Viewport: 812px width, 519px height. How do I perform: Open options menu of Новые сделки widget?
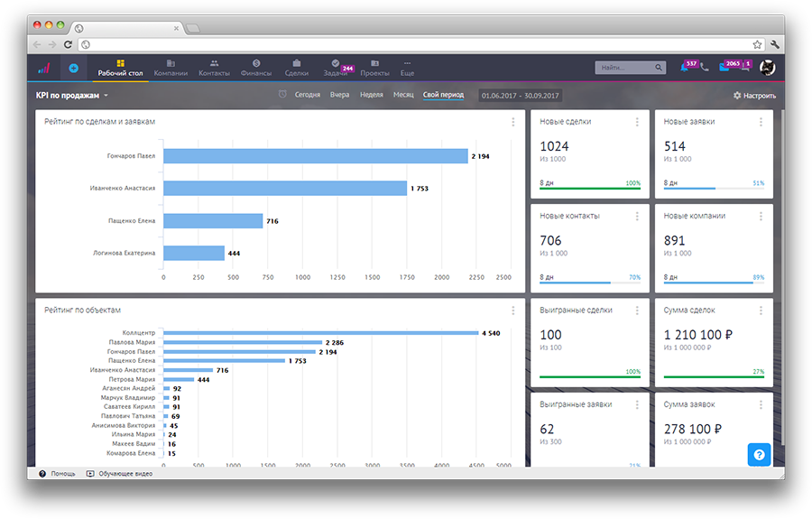[x=637, y=122]
